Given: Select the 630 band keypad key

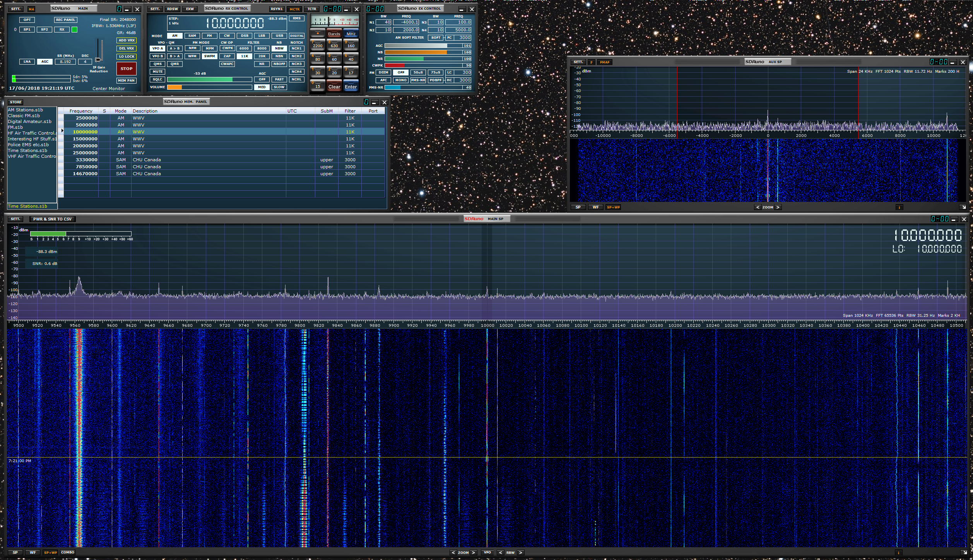Looking at the screenshot, I should [334, 45].
